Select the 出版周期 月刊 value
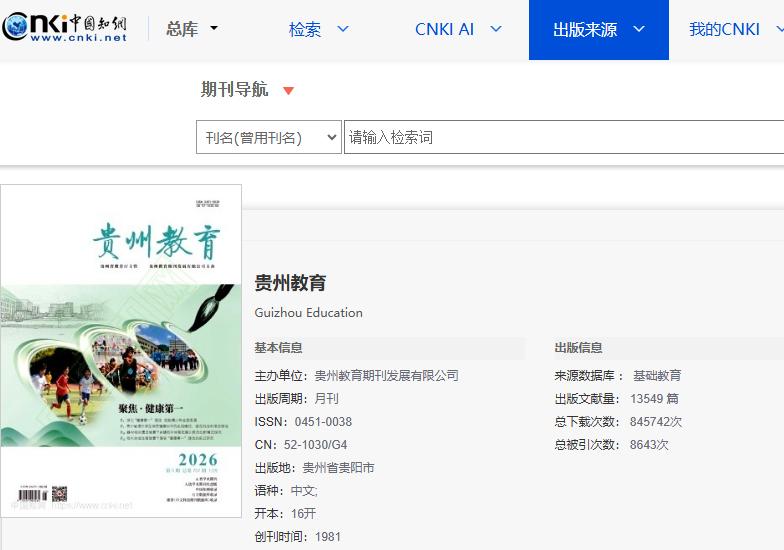784x550 pixels. click(x=326, y=398)
